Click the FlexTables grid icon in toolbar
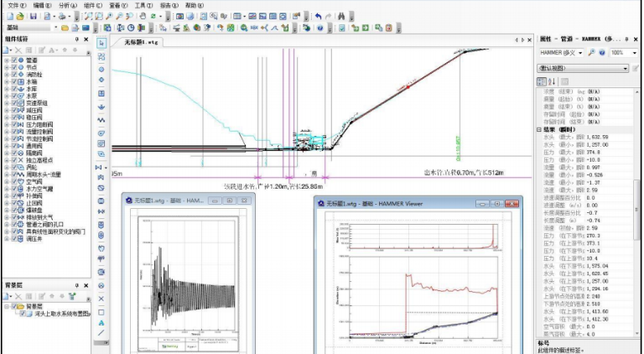This screenshot has height=354, width=644. pyautogui.click(x=237, y=17)
